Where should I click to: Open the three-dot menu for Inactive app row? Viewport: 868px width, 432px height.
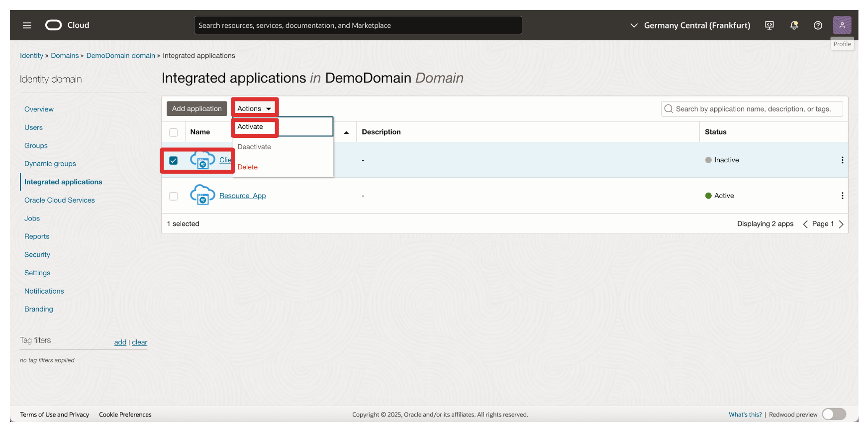click(x=842, y=160)
